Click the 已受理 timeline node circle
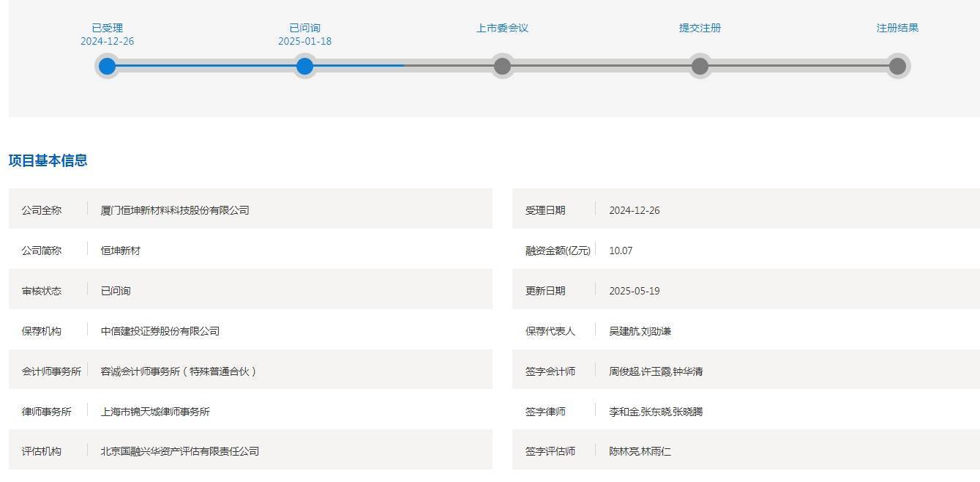Viewport: 980px width, 482px height. point(107,66)
